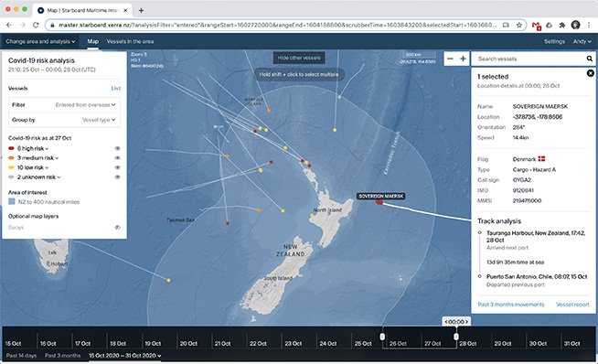Expand the 3 medium risk group
This screenshot has width=598, height=364.
pyautogui.click(x=37, y=158)
